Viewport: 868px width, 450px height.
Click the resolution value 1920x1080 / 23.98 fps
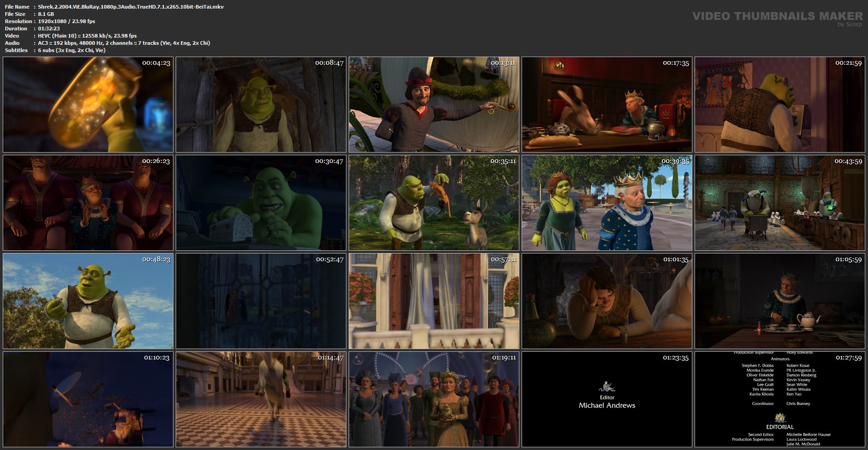67,21
